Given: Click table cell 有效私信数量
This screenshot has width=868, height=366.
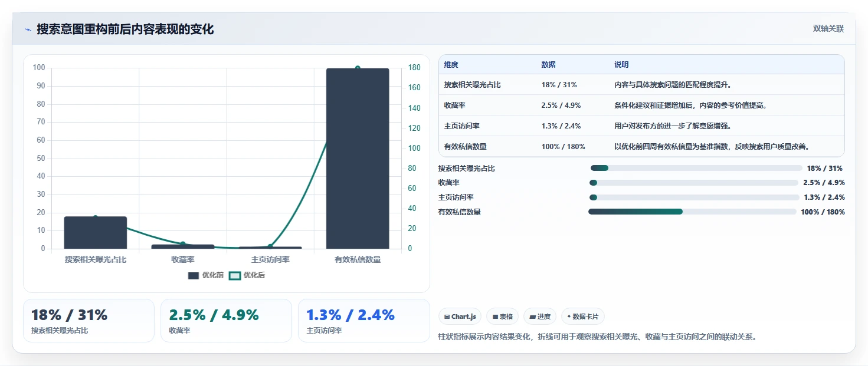Looking at the screenshot, I should [466, 147].
